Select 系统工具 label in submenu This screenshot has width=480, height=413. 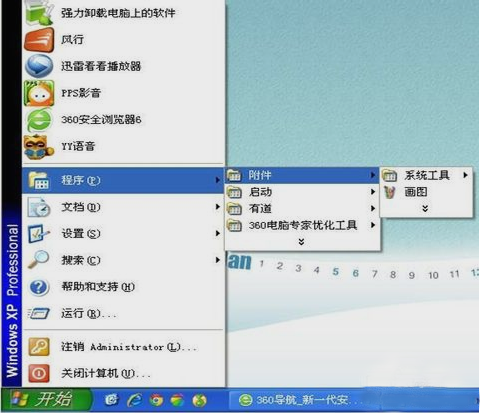point(427,175)
